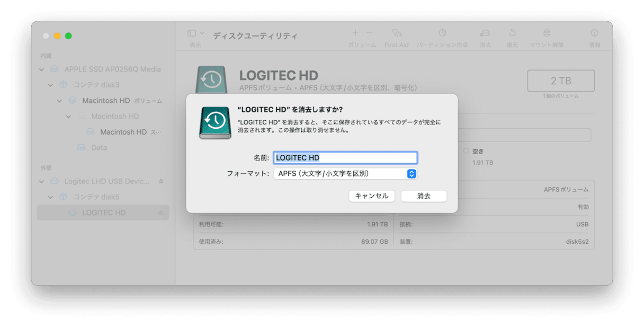644x327 pixels.
Task: Collapse the コンテナdisk5 container
Action: click(x=51, y=197)
